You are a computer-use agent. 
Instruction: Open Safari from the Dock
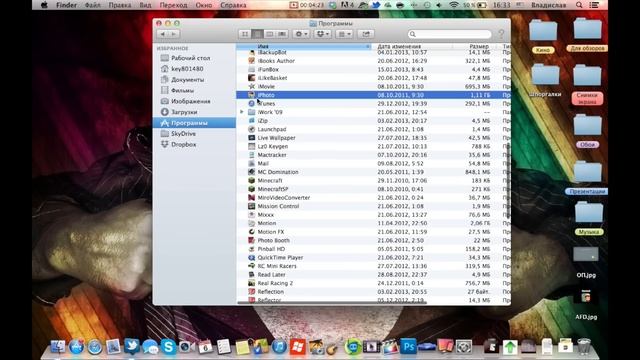point(95,347)
